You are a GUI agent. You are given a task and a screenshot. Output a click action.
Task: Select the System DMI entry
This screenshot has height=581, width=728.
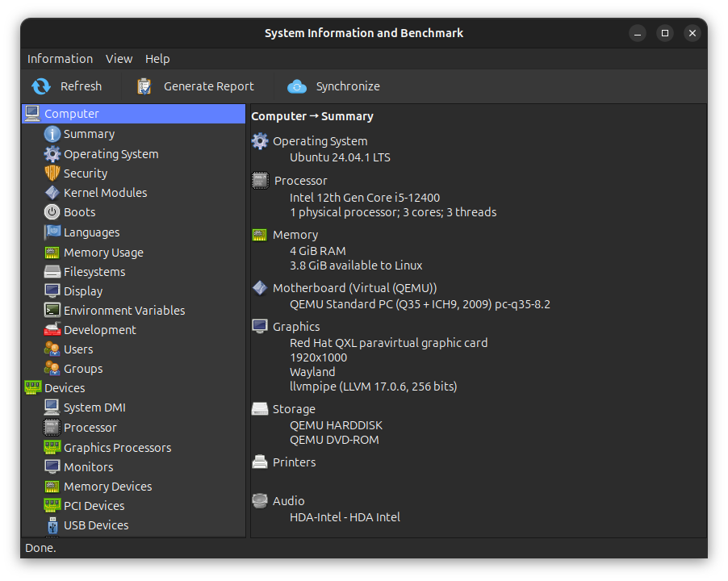(94, 408)
